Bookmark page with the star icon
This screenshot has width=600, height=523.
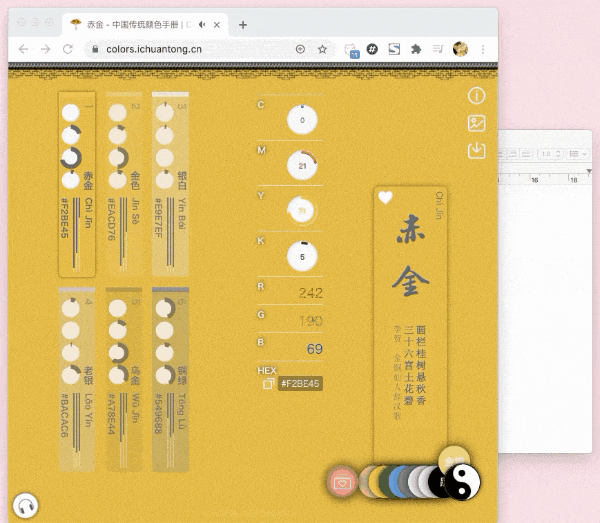click(x=323, y=49)
